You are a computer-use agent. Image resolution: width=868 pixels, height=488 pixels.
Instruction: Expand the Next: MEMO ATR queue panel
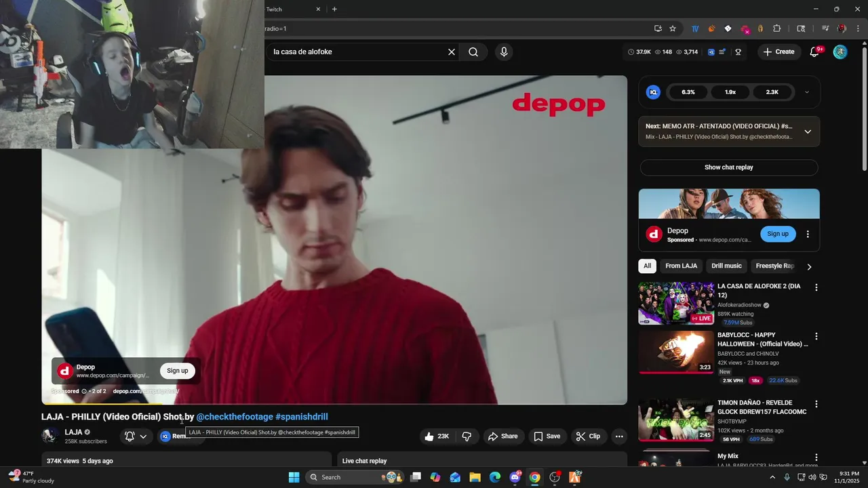click(x=808, y=131)
